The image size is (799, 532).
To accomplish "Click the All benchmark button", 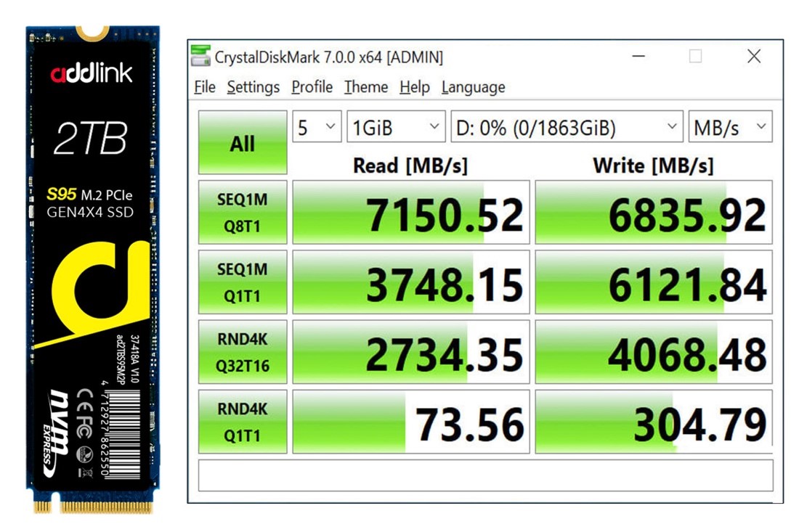I will pos(243,142).
